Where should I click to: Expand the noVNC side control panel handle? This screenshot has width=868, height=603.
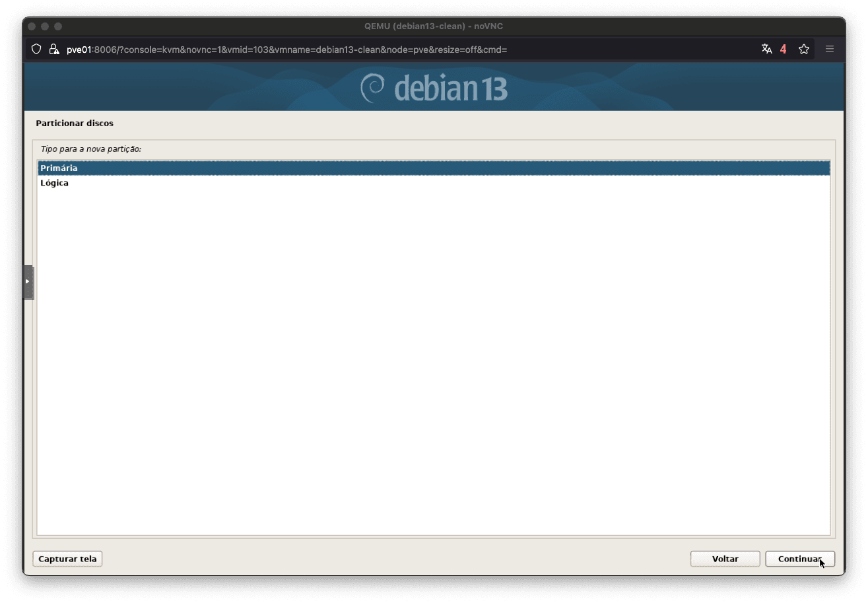point(28,282)
